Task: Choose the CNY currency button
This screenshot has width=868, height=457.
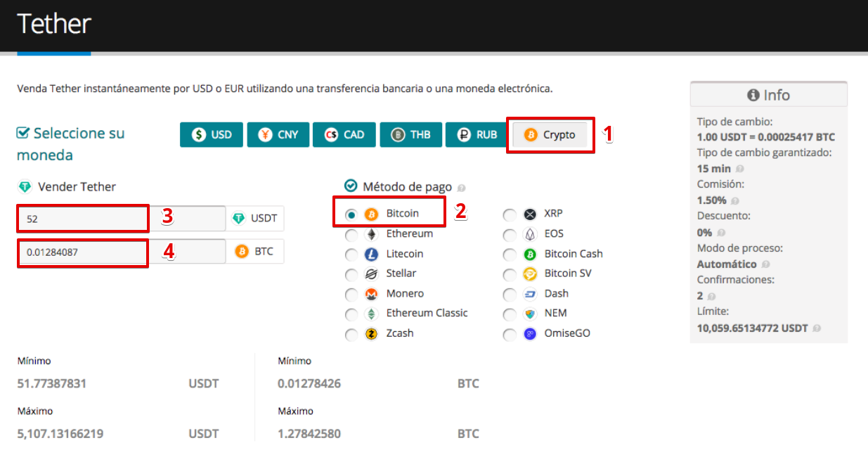Action: coord(278,134)
